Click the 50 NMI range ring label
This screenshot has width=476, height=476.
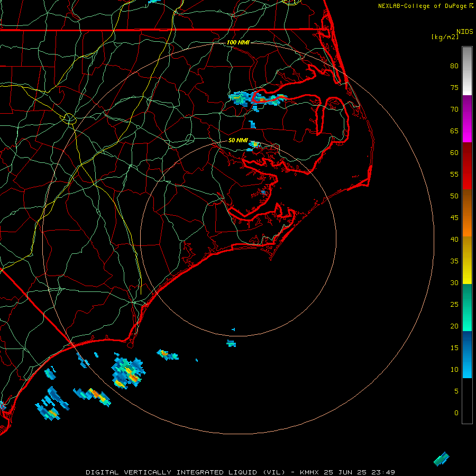pos(238,140)
